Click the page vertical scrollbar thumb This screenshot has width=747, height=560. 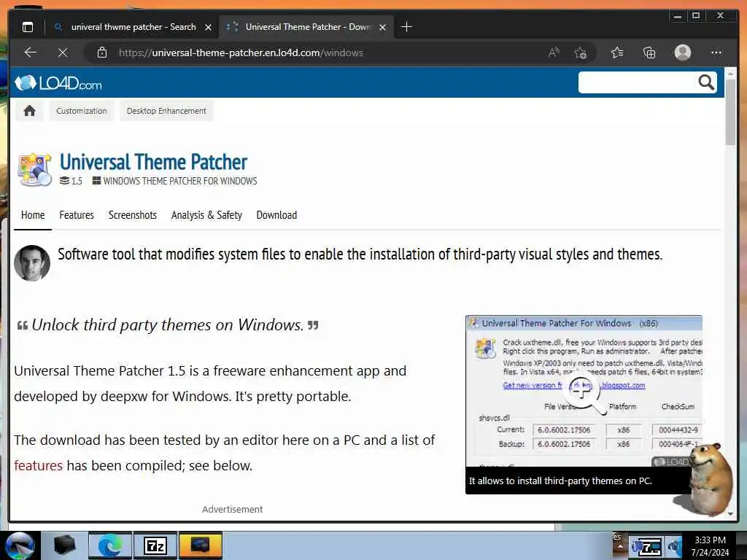(x=730, y=112)
